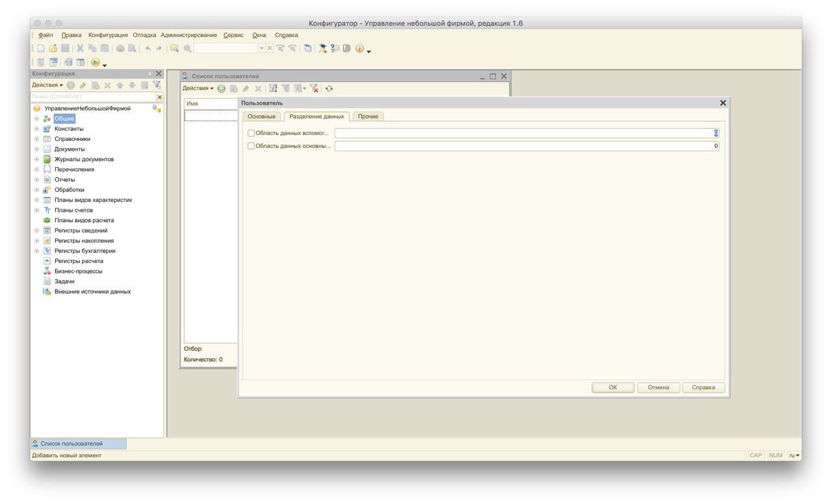Screen dimensions: 832x504
Task: Click the syntax assistant wizard icon
Action: [323, 49]
